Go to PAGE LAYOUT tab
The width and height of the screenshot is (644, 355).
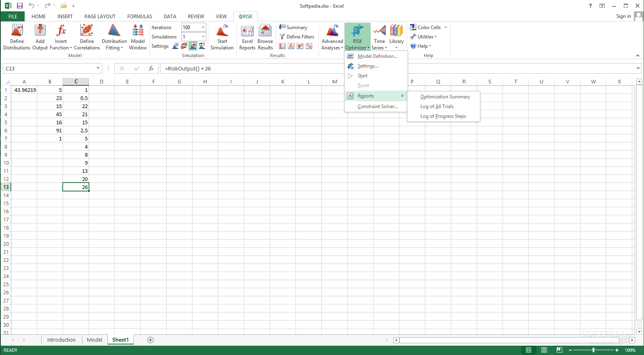coord(100,17)
